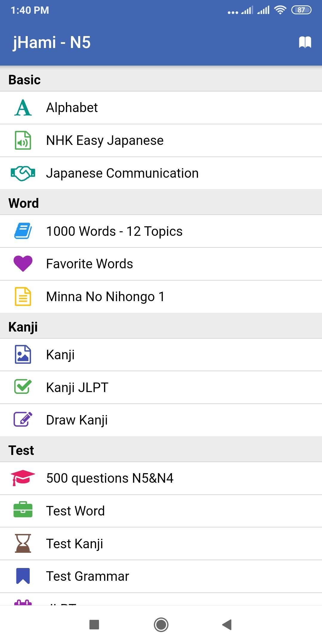The height and width of the screenshot is (644, 322).
Task: Open the Alphabet lesson
Action: [72, 108]
